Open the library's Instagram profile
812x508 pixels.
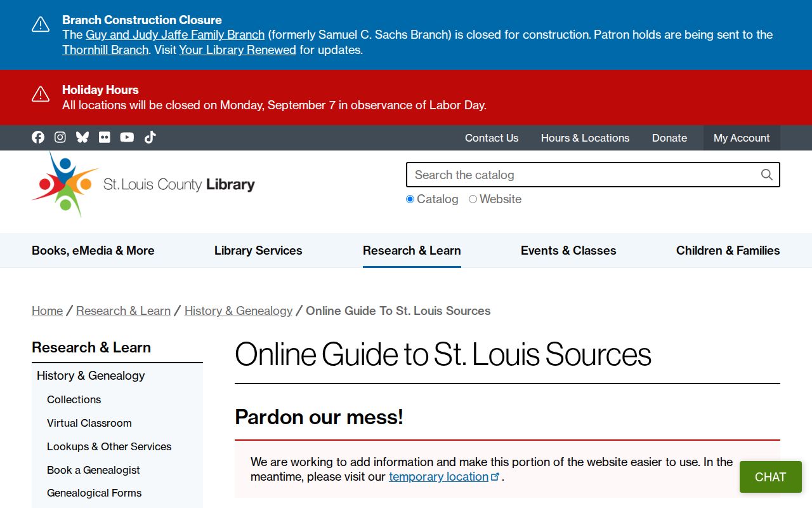60,137
